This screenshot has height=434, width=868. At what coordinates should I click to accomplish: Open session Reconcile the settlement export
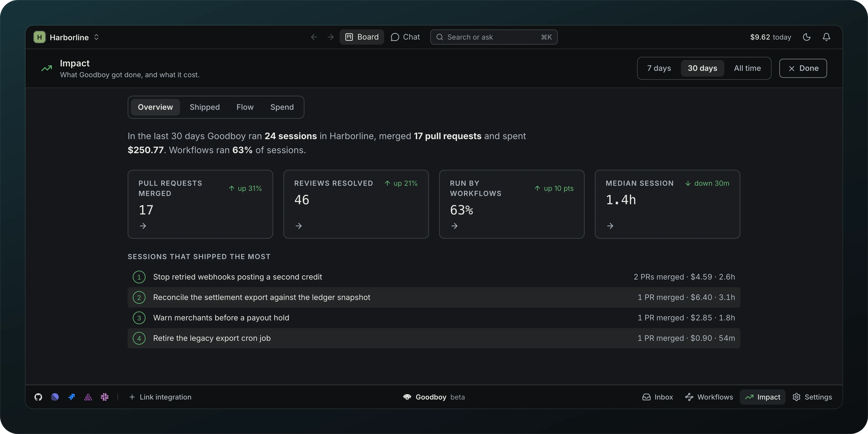coord(434,297)
